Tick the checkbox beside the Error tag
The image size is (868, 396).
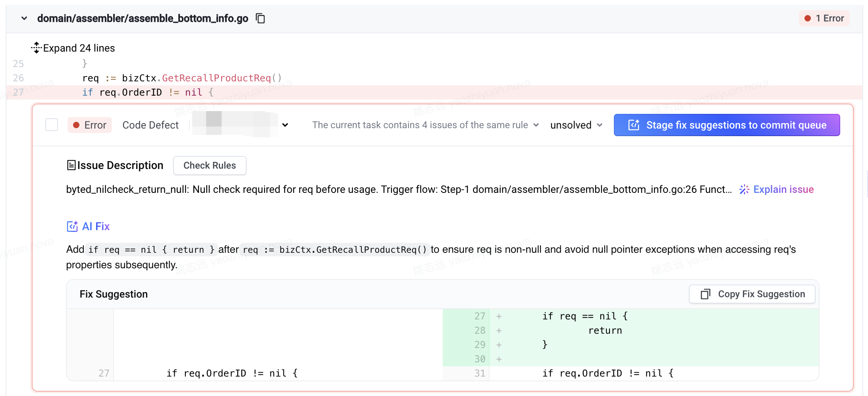(52, 125)
